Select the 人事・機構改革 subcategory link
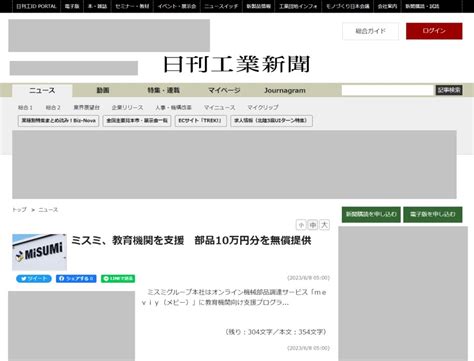Screen dimensions: 474x361 point(173,108)
